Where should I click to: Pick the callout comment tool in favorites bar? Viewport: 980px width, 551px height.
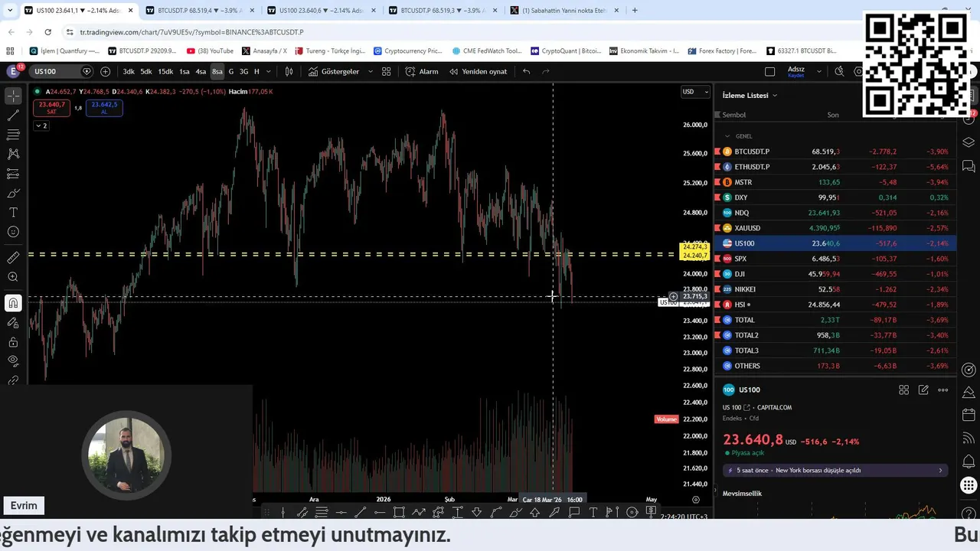click(x=574, y=512)
